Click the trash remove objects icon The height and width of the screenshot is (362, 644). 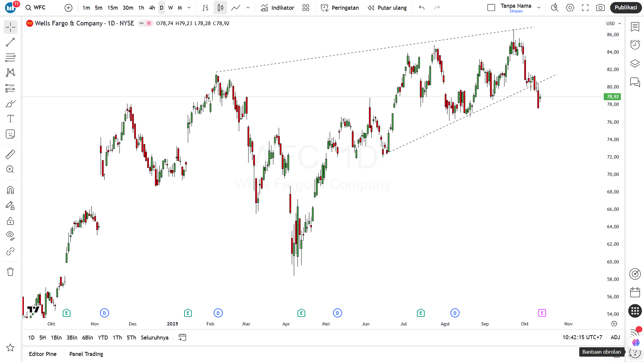(x=10, y=272)
